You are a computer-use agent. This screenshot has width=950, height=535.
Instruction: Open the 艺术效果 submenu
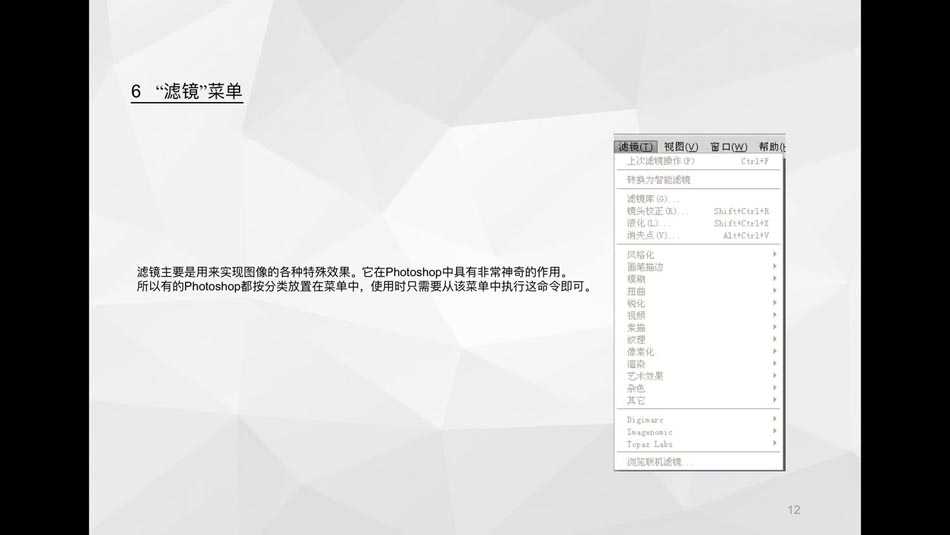tap(645, 376)
